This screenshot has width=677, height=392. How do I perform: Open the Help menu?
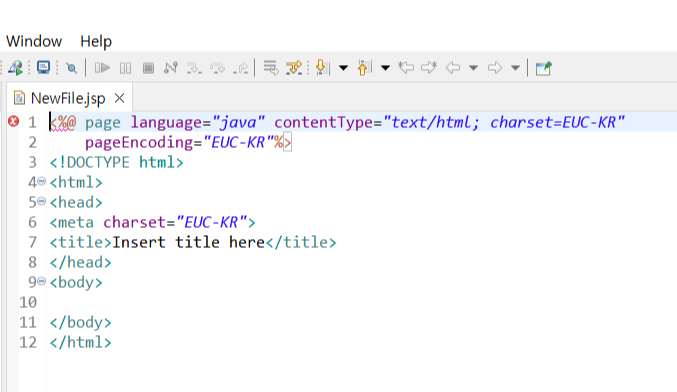(x=96, y=41)
